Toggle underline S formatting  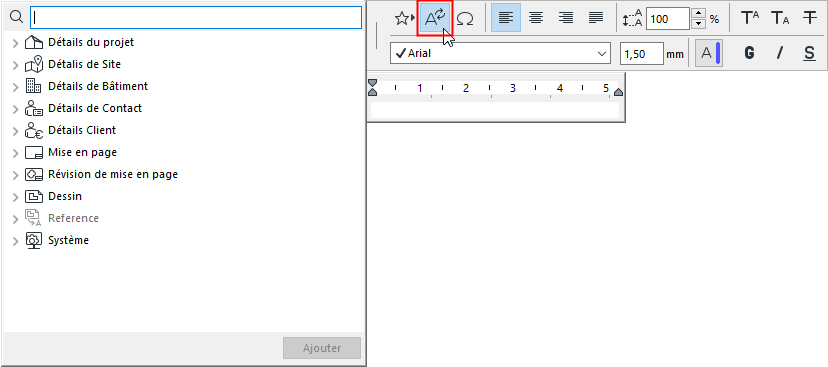pyautogui.click(x=809, y=53)
